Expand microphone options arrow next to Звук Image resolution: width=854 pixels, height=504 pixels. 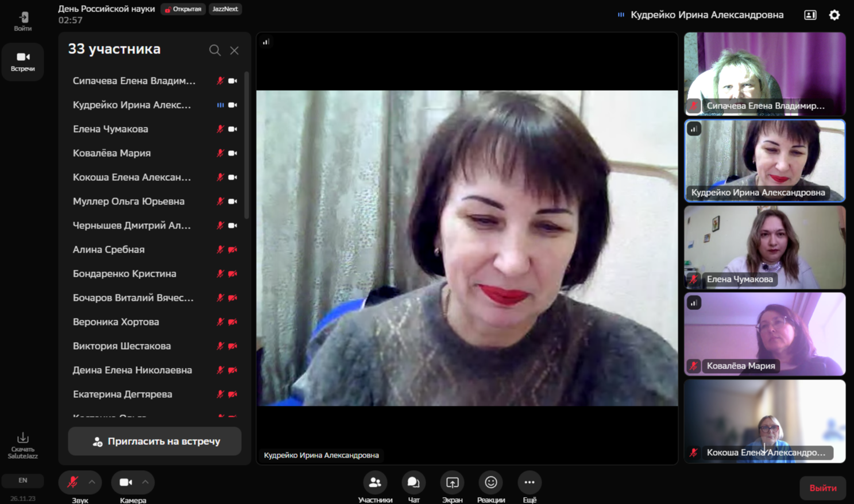(92, 483)
